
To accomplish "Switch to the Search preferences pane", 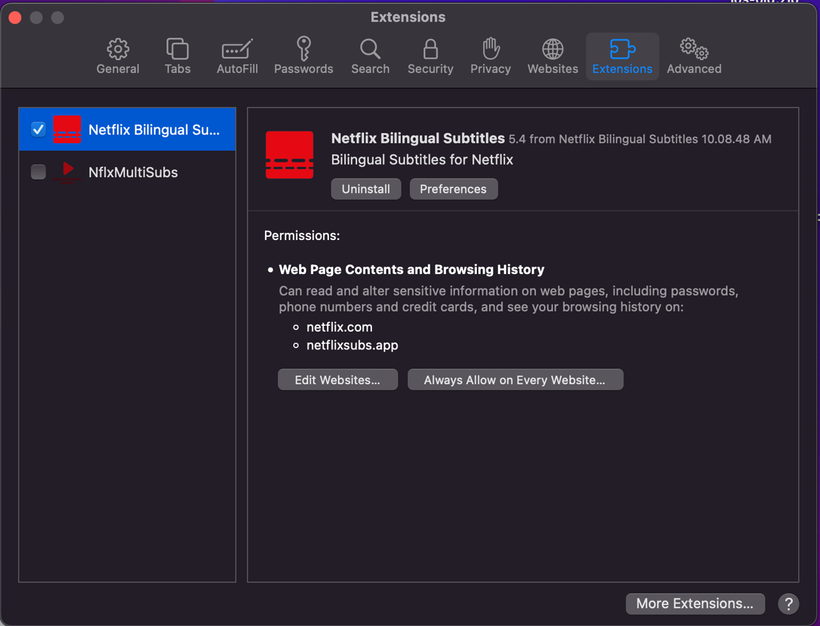I will pyautogui.click(x=370, y=56).
